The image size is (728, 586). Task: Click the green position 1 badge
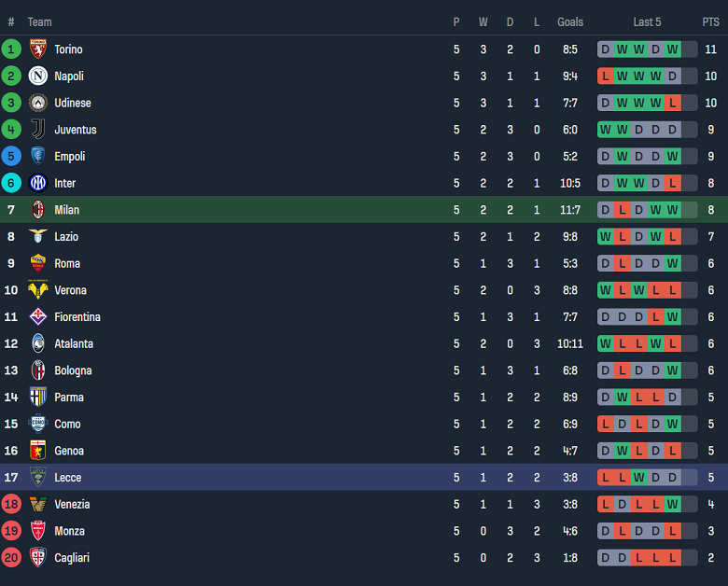point(11,49)
